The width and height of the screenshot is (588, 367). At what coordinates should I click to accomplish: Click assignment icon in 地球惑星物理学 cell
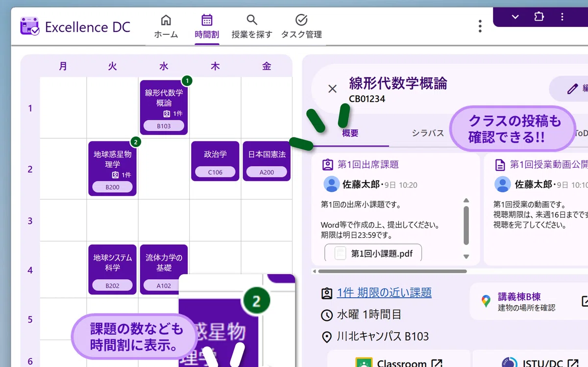(x=115, y=175)
